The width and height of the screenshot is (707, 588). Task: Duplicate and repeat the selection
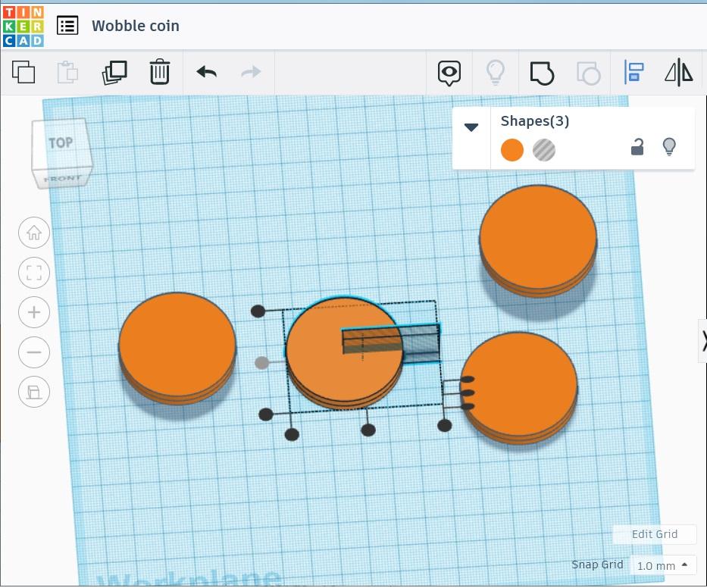point(114,72)
